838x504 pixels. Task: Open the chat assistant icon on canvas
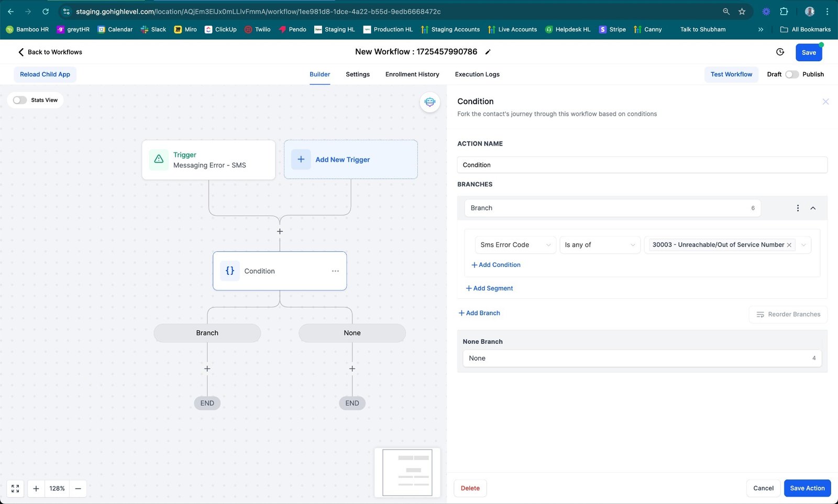[429, 102]
